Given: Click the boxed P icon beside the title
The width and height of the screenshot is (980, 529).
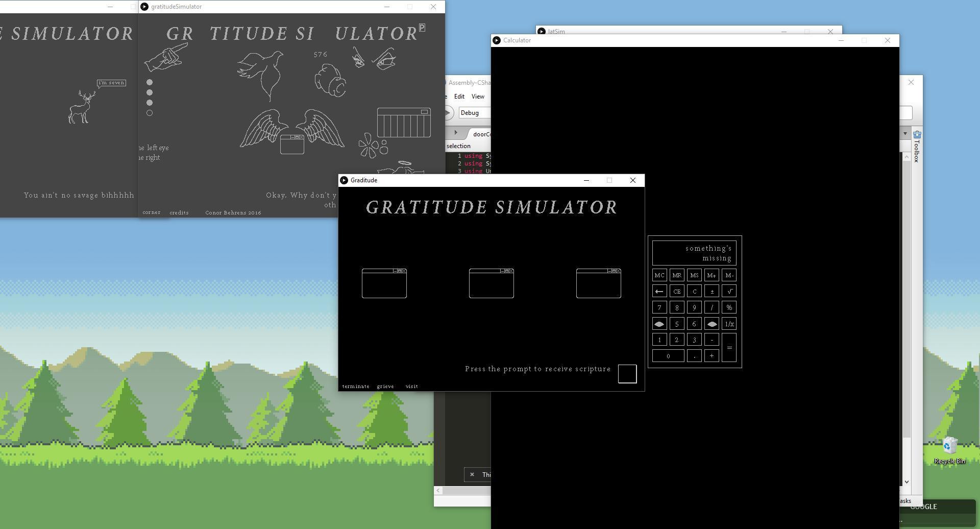Looking at the screenshot, I should pos(422,27).
